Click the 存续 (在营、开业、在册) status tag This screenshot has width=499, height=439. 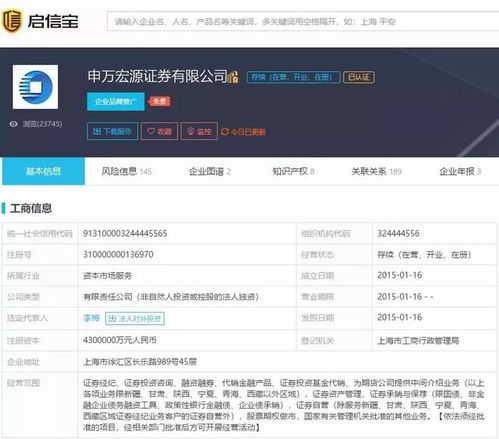click(x=293, y=77)
